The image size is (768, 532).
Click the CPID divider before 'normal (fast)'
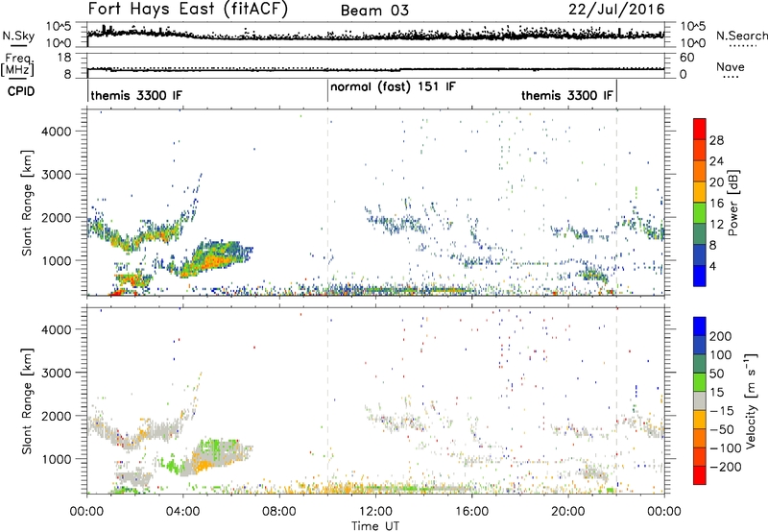point(327,91)
